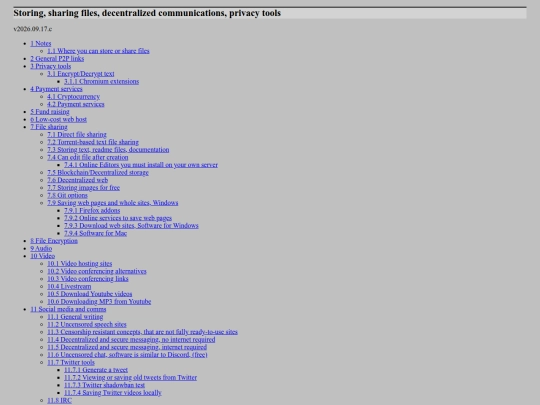This screenshot has height=405, width=540.
Task: Go to '11.2 Uncensored speech sites'
Action: pos(87,324)
